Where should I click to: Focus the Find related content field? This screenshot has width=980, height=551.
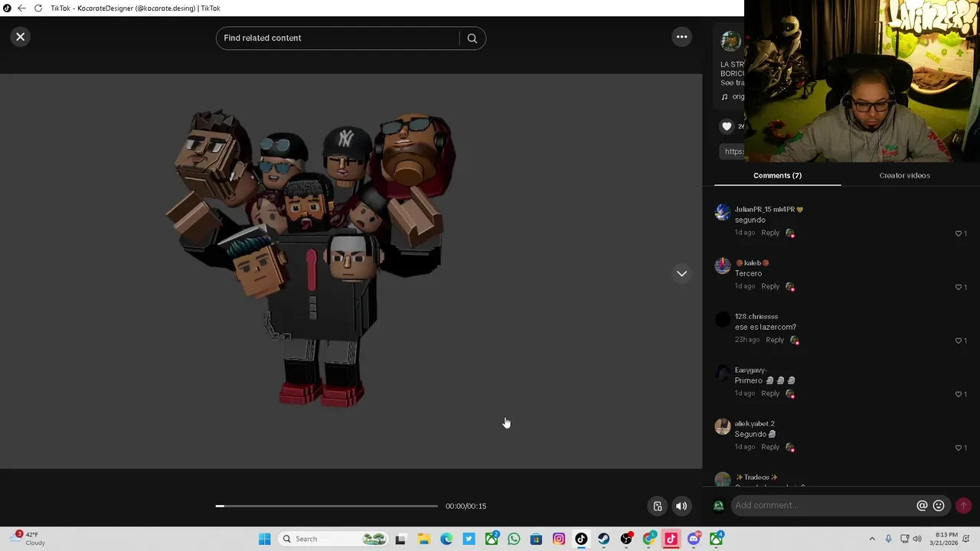[339, 38]
